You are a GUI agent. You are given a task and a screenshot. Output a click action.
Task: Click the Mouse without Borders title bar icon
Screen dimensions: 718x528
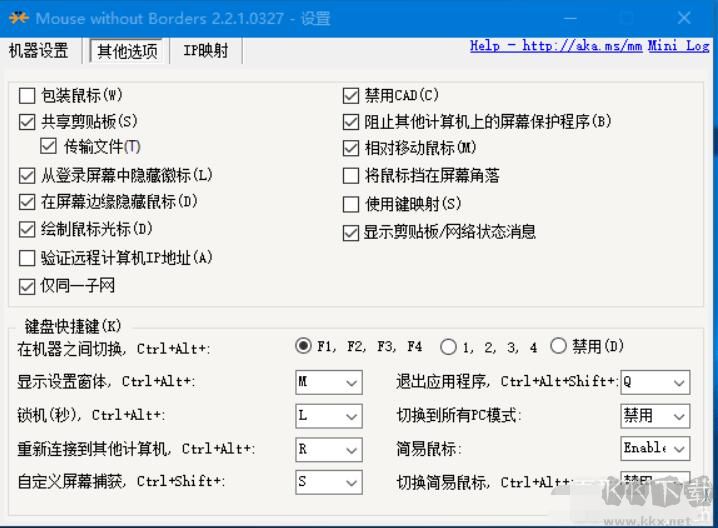pos(19,18)
